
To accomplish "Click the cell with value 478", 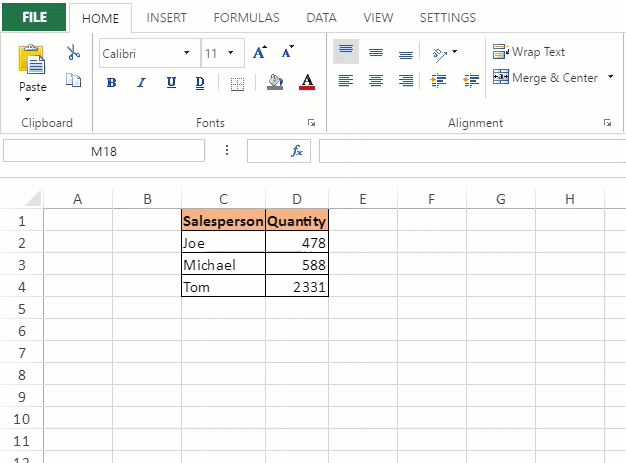I will (297, 242).
